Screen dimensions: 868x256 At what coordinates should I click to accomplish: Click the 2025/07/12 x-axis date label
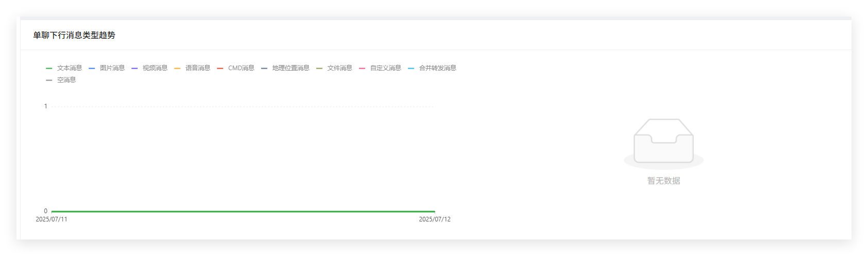(x=434, y=219)
